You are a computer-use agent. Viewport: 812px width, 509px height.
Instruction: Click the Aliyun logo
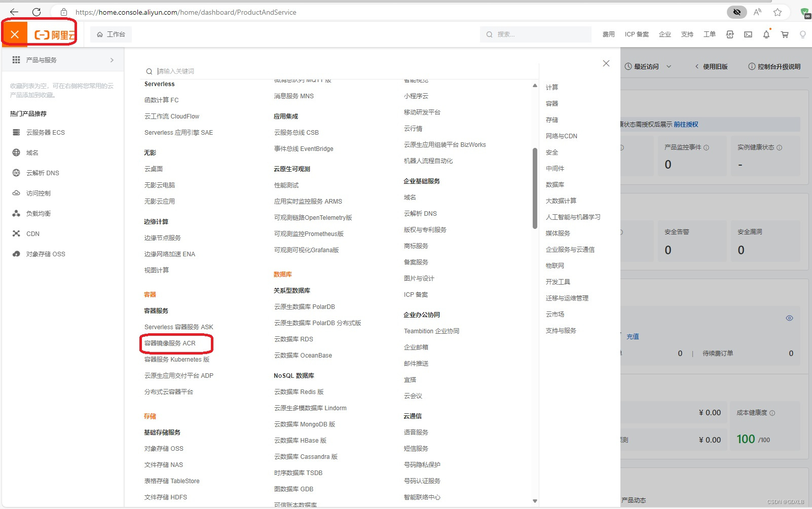tap(55, 35)
